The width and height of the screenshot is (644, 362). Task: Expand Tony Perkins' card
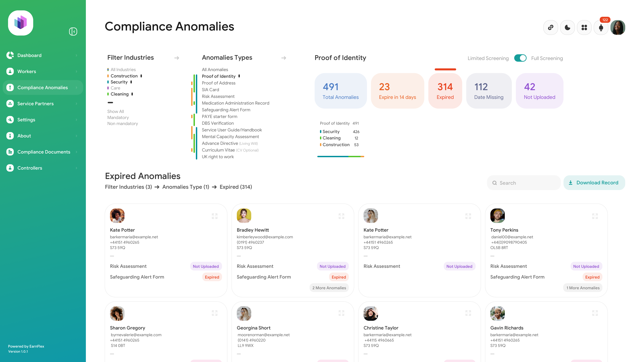coord(595,216)
